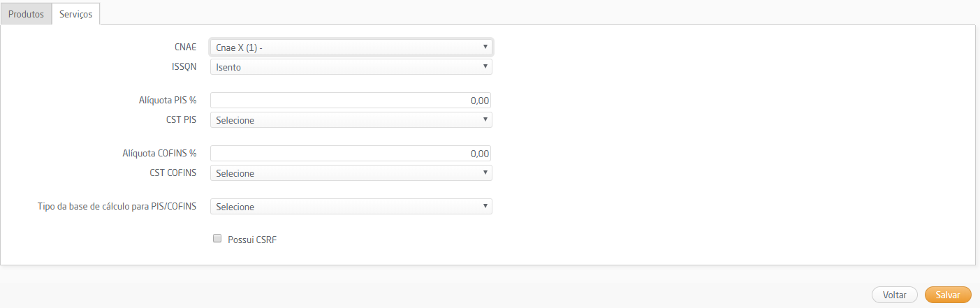The image size is (980, 308).
Task: Enable the Possui CSRF checkbox
Action: tap(217, 239)
